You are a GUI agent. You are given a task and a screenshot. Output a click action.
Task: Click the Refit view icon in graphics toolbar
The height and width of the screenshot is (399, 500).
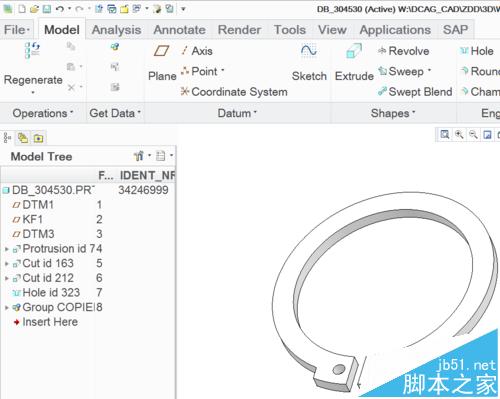tap(445, 134)
